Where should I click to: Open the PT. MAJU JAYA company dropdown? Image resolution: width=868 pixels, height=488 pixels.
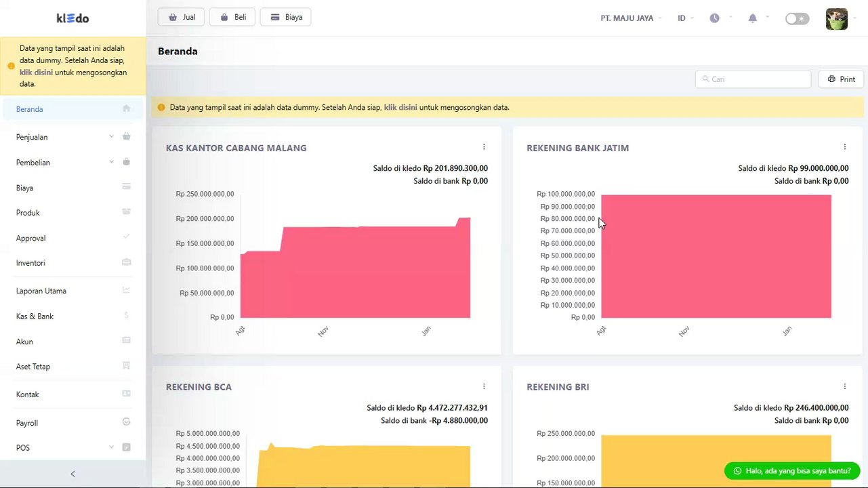[631, 18]
